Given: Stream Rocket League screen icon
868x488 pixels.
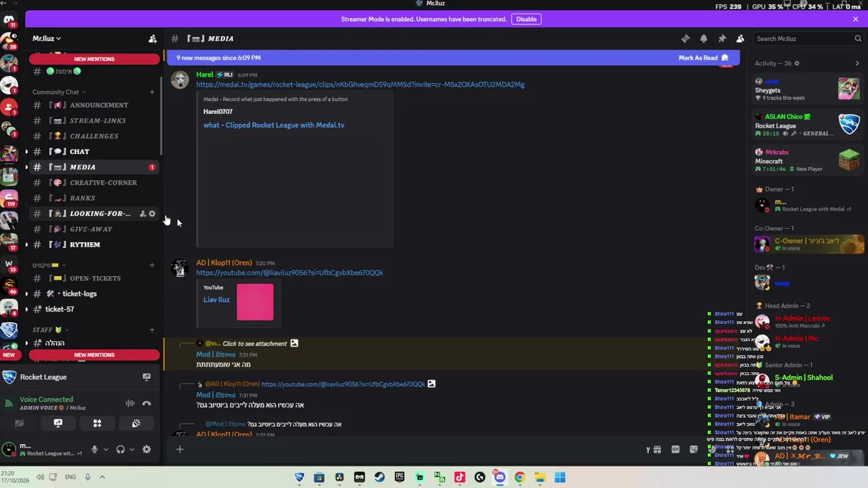Looking at the screenshot, I should click(x=146, y=377).
